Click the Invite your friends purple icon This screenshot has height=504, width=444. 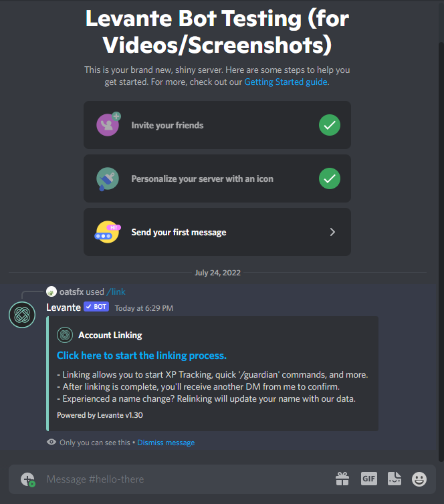click(x=108, y=124)
